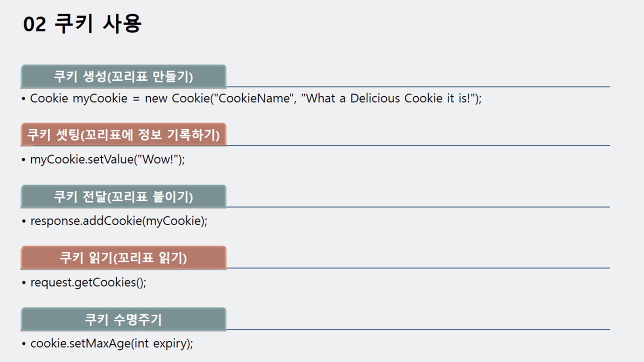Click the '쿠키 읽기(꼬리표 읽기)' header banner
The width and height of the screenshot is (644, 362).
[123, 258]
